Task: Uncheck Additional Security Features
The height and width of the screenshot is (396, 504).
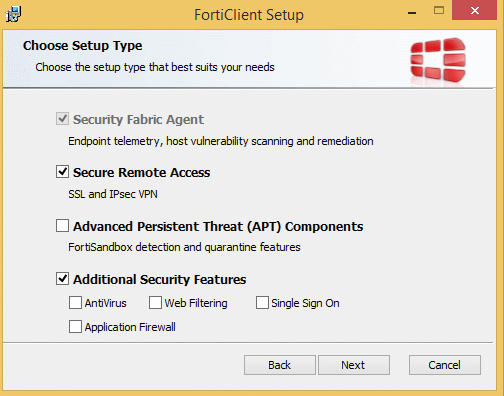Action: tap(62, 279)
